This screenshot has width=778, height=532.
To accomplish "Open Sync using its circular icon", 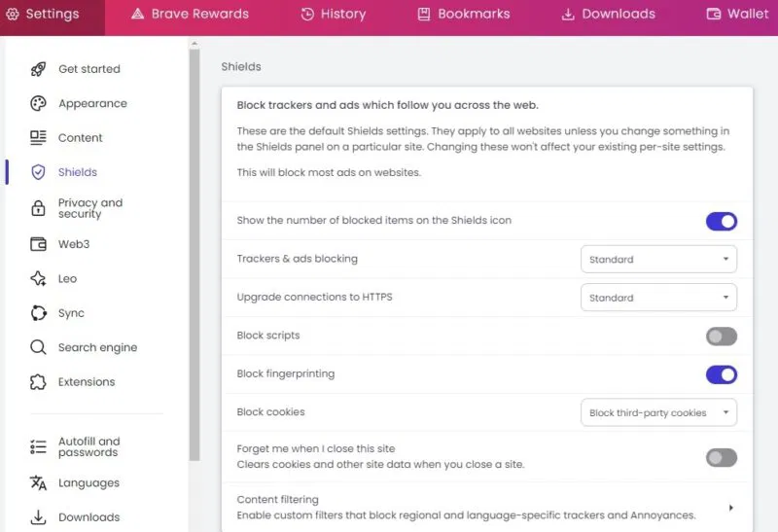I will [x=38, y=313].
